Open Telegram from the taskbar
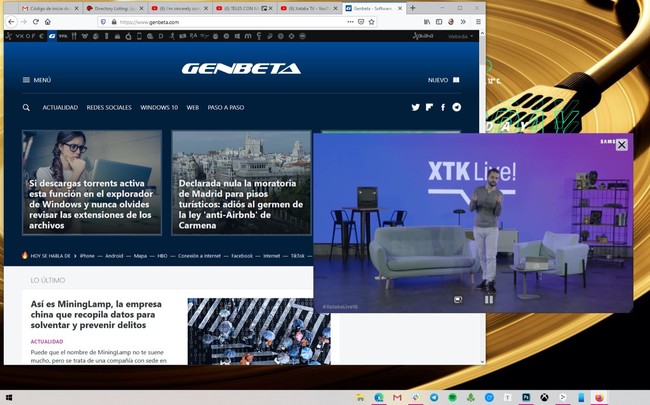This screenshot has width=650, height=405. tap(434, 398)
